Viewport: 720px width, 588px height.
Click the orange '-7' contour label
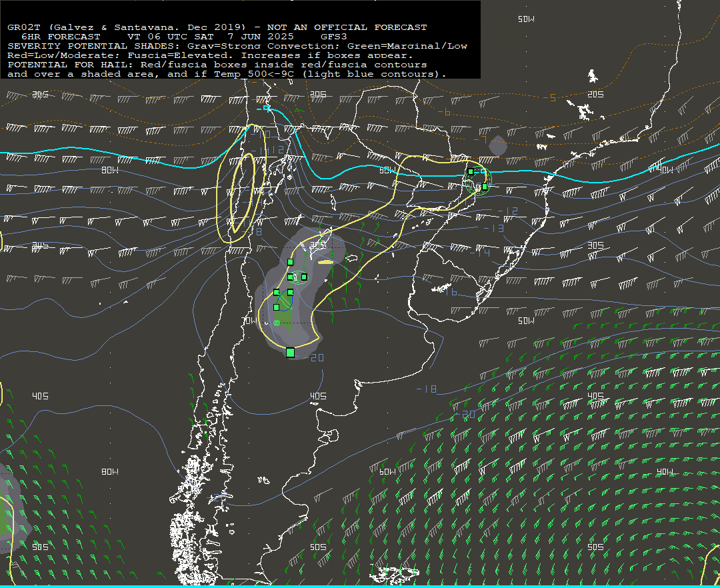tap(479, 139)
